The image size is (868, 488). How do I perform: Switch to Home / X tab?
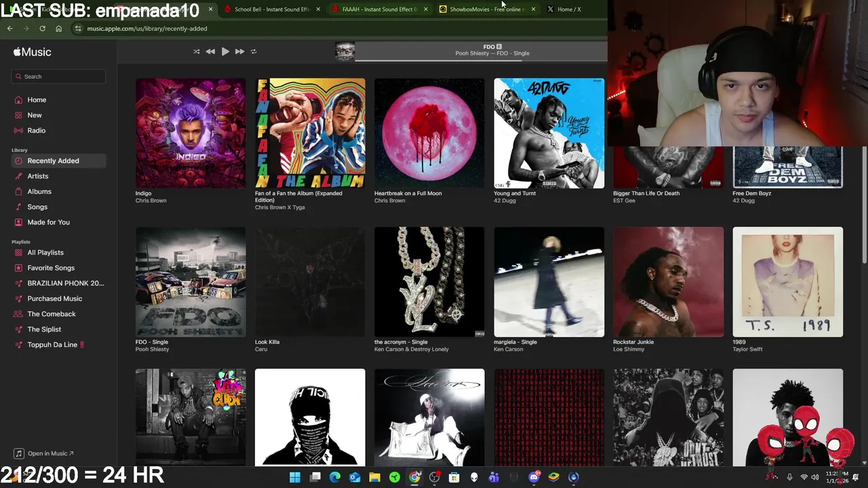coord(568,9)
